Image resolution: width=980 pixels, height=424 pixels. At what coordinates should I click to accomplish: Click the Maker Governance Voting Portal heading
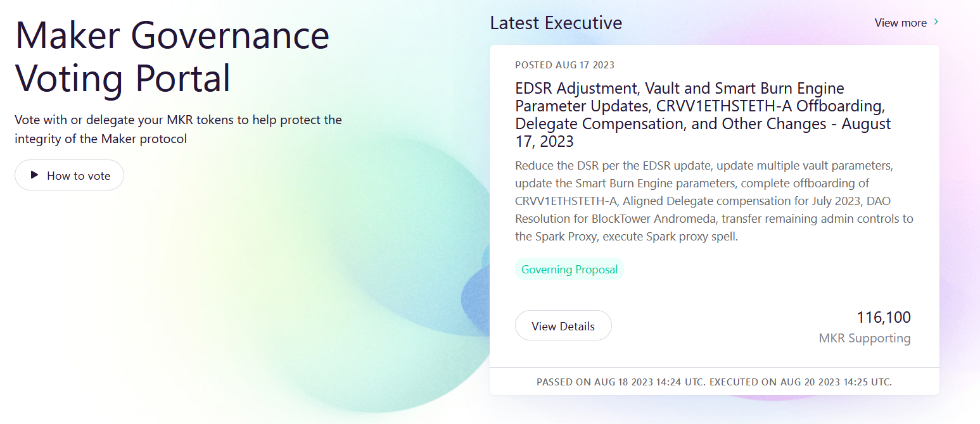point(172,57)
